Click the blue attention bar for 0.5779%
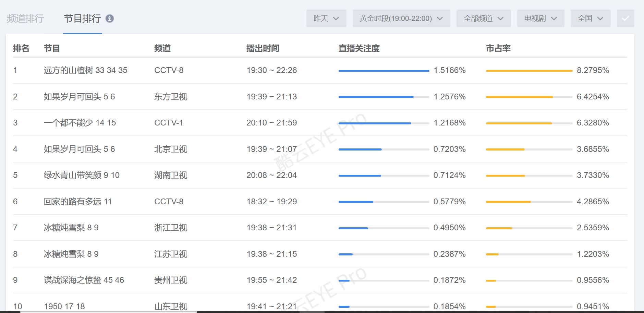Screen dimensions: 644x313 point(356,202)
